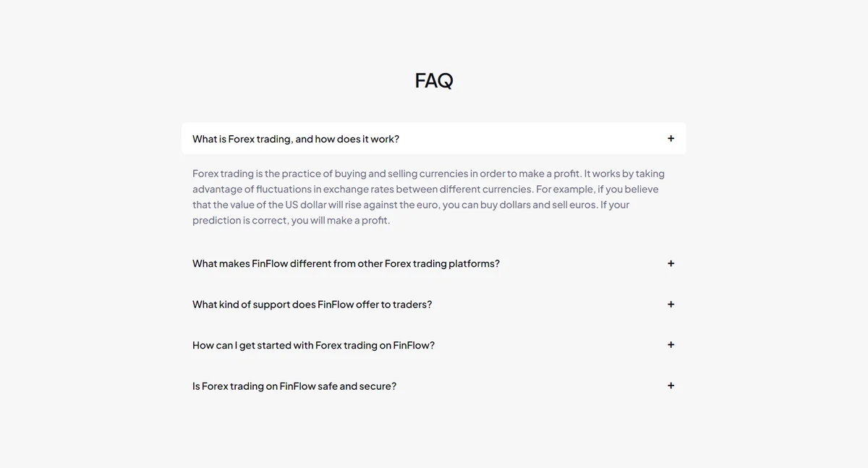
Task: Click plus icon for getting started question
Action: (671, 345)
